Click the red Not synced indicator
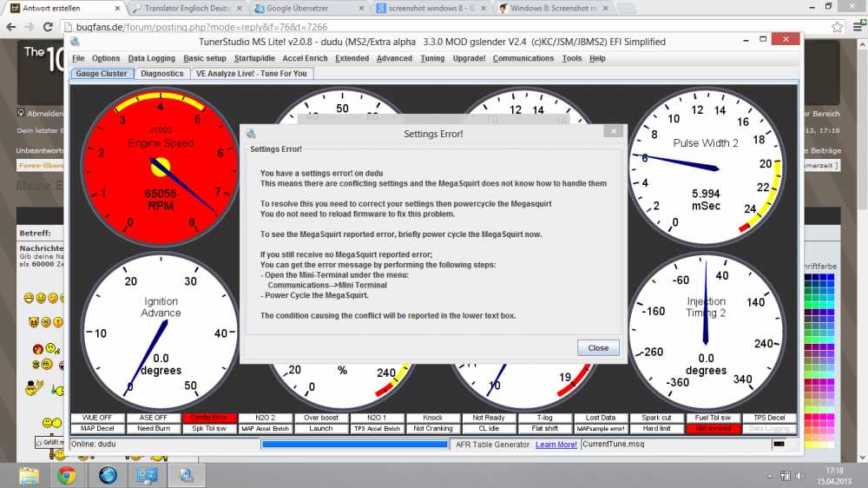Viewport: 868px width, 488px height. (x=713, y=429)
